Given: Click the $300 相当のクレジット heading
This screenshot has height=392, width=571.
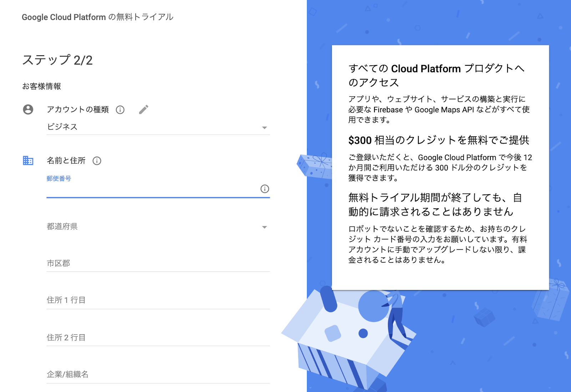Looking at the screenshot, I should pos(439,140).
